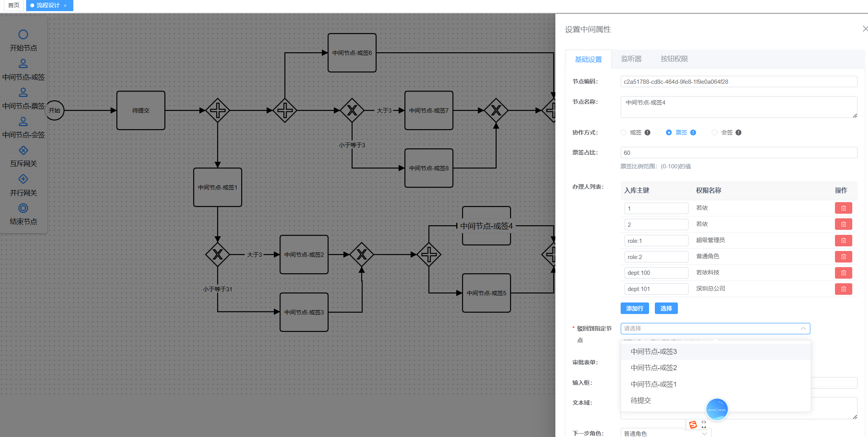Click info icon next to 票签 option
The width and height of the screenshot is (868, 437).
(x=693, y=133)
